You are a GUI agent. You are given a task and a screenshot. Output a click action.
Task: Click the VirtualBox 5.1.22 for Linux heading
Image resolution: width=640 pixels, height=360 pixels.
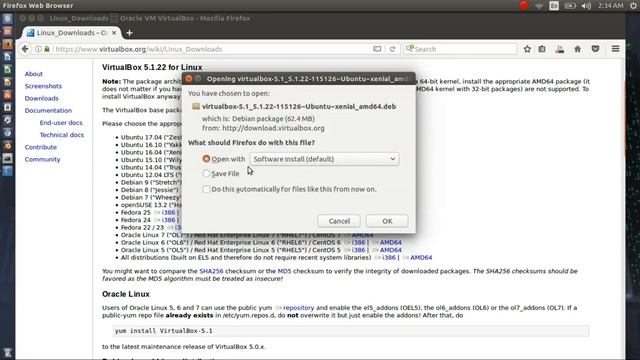point(152,67)
